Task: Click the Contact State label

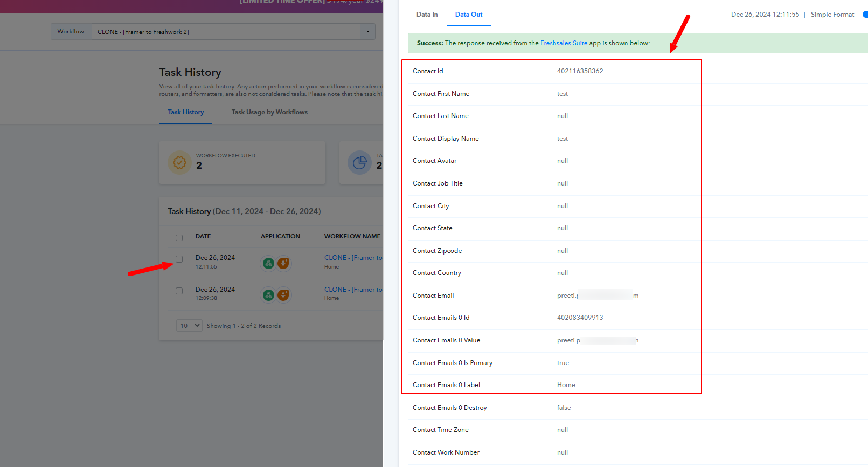Action: (433, 228)
